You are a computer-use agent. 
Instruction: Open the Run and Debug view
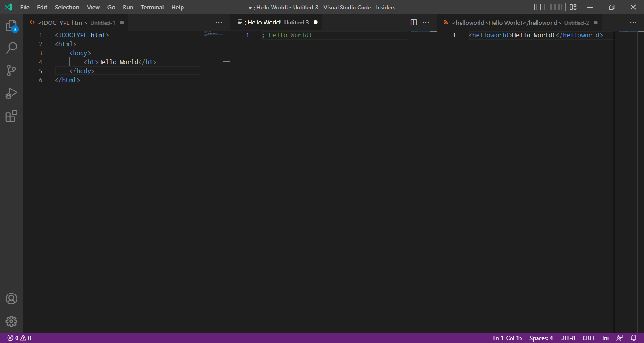pos(11,93)
